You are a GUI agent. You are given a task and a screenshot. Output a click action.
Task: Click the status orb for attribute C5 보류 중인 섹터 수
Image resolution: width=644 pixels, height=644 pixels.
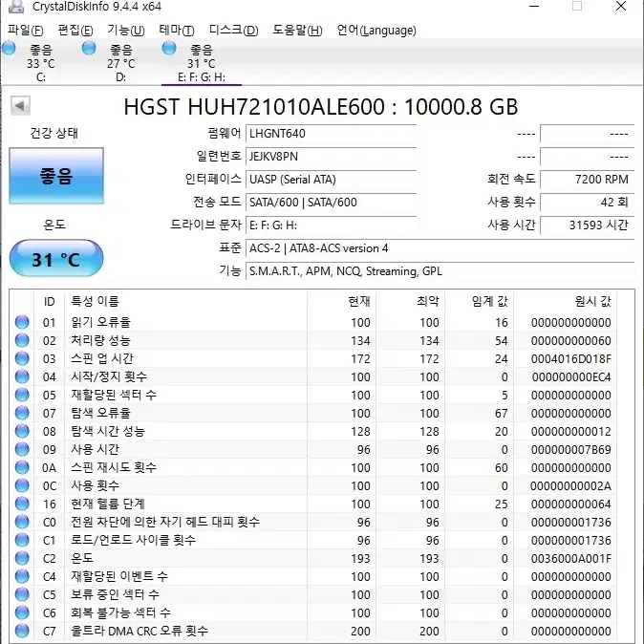click(22, 594)
